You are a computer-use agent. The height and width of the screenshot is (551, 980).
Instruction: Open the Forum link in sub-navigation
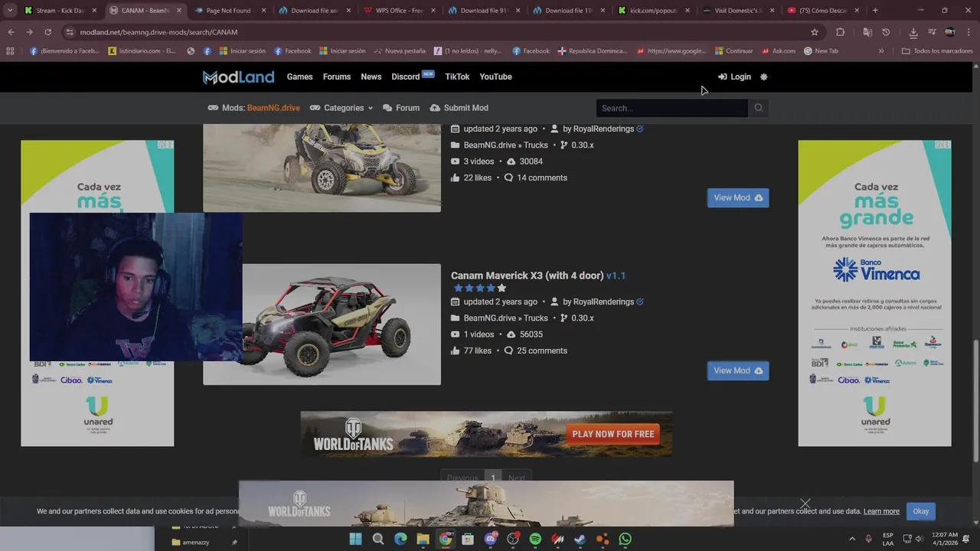(x=401, y=108)
